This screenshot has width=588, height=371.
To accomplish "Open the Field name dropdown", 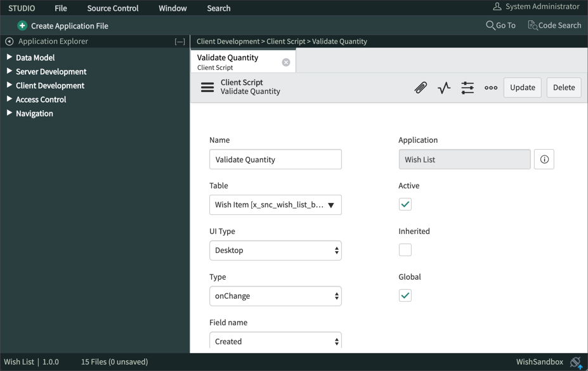I will click(275, 341).
